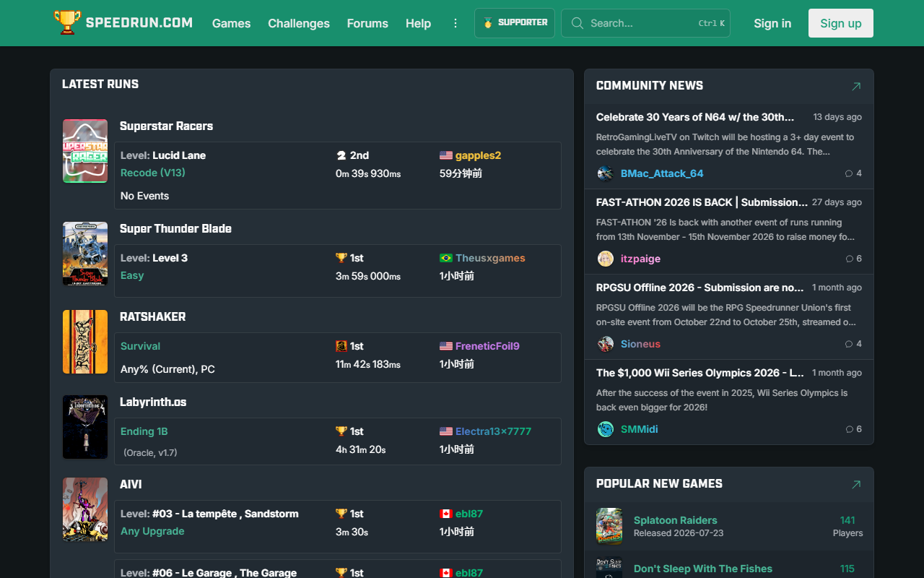Click itzpaige's avatar icon

pyautogui.click(x=606, y=259)
